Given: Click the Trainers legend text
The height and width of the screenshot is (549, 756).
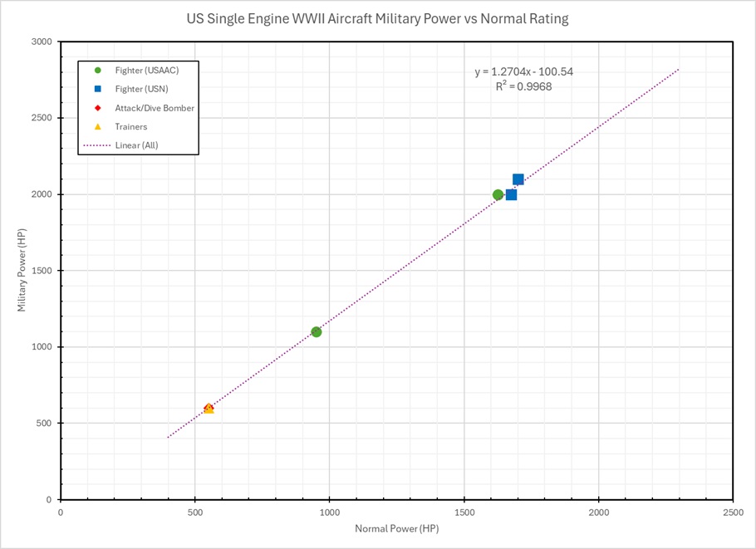Looking at the screenshot, I should [x=131, y=127].
